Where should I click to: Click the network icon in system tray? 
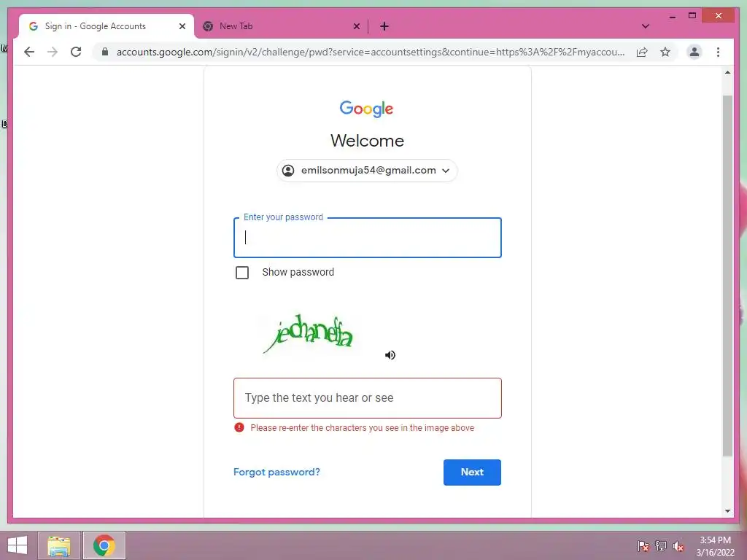[x=661, y=545]
